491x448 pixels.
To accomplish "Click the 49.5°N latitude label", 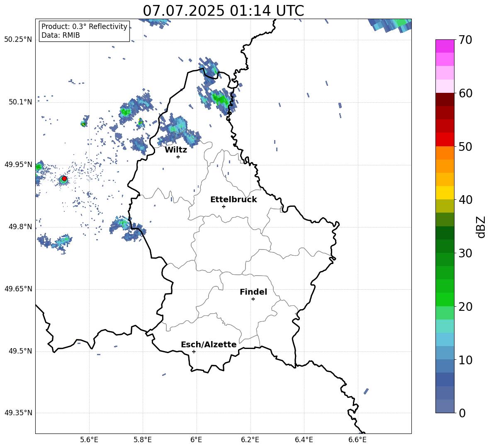I will click(20, 351).
